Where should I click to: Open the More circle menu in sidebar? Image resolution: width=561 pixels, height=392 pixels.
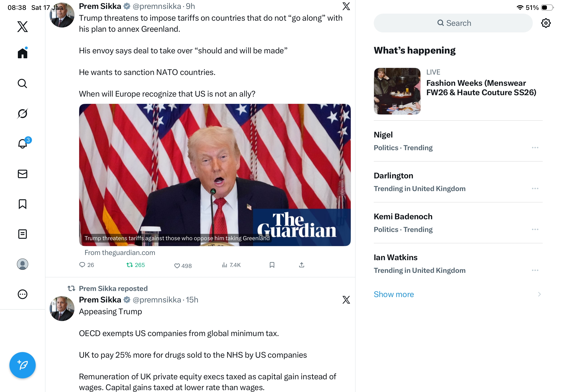23,294
